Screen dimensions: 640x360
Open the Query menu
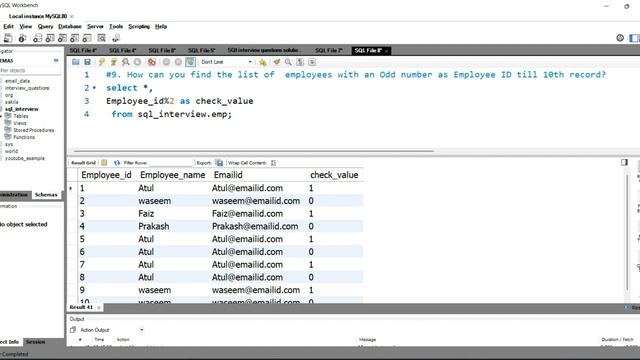click(45, 27)
